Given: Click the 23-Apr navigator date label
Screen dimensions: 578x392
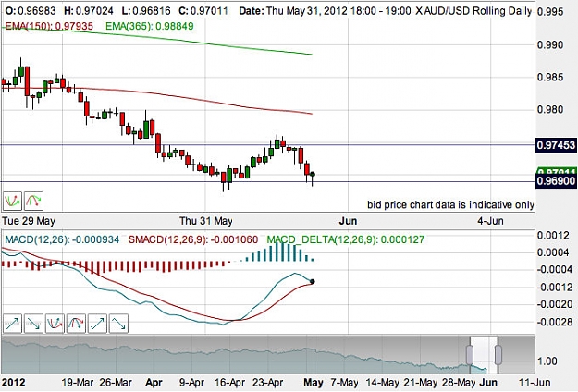Looking at the screenshot, I should tap(268, 383).
